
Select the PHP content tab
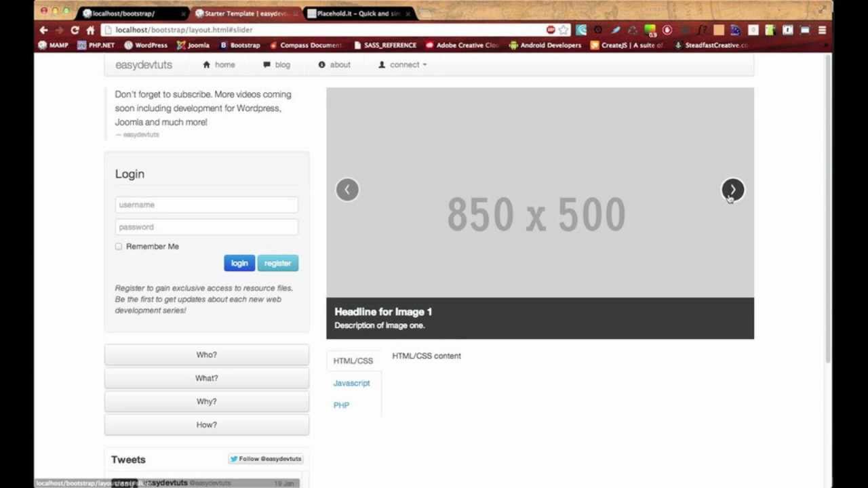click(341, 405)
